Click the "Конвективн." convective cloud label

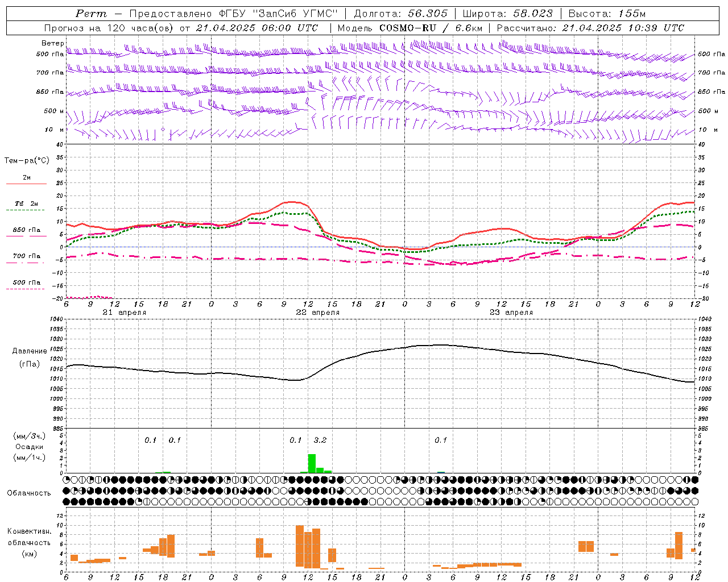point(30,531)
